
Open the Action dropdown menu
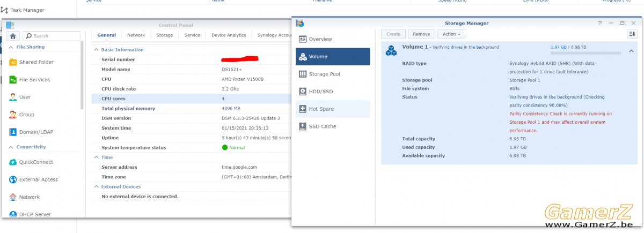pyautogui.click(x=451, y=34)
